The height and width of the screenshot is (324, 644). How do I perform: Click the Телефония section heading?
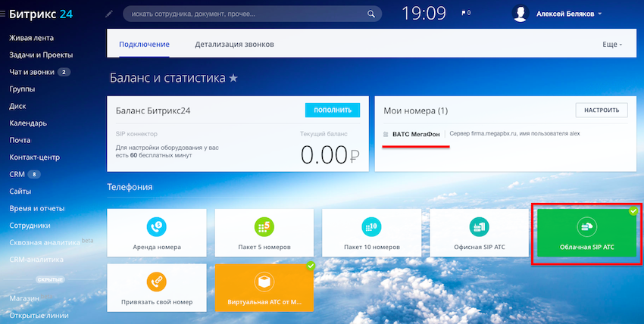click(130, 187)
